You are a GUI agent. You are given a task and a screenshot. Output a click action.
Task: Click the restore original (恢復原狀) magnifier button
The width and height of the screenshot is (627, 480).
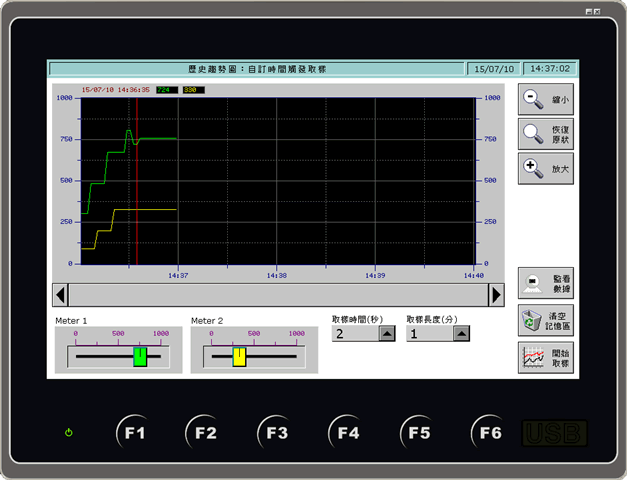(546, 134)
